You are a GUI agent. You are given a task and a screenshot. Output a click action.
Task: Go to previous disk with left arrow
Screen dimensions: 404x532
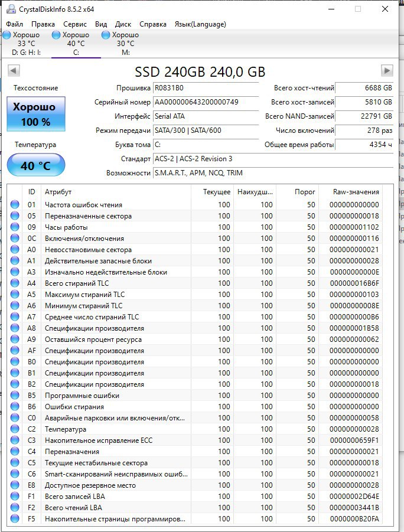point(14,71)
